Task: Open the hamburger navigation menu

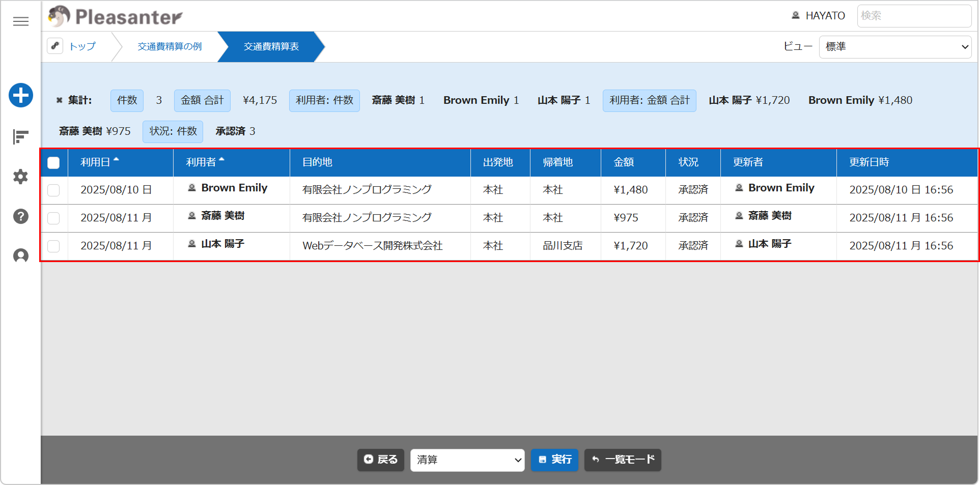Action: click(21, 21)
